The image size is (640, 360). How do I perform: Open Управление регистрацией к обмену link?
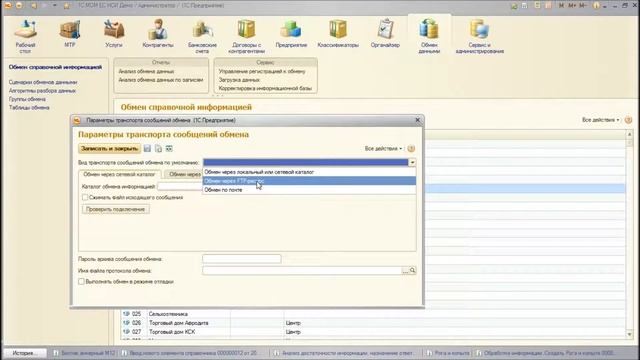pyautogui.click(x=262, y=71)
